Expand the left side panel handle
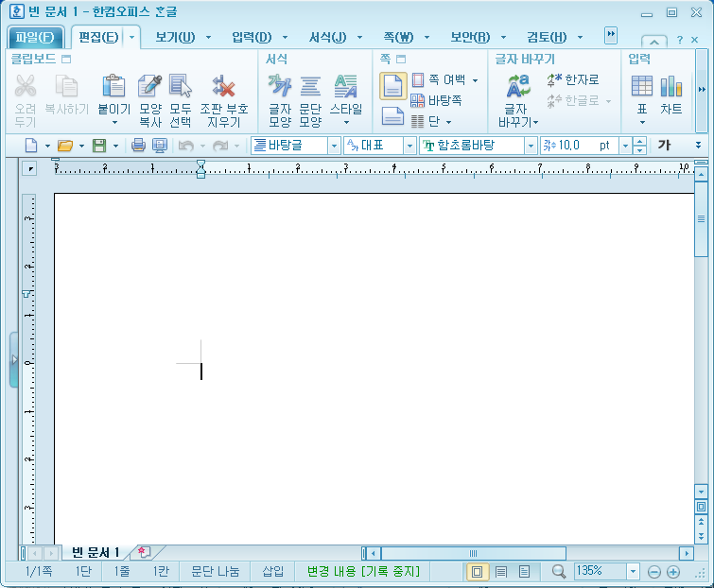714x588 pixels. click(13, 359)
